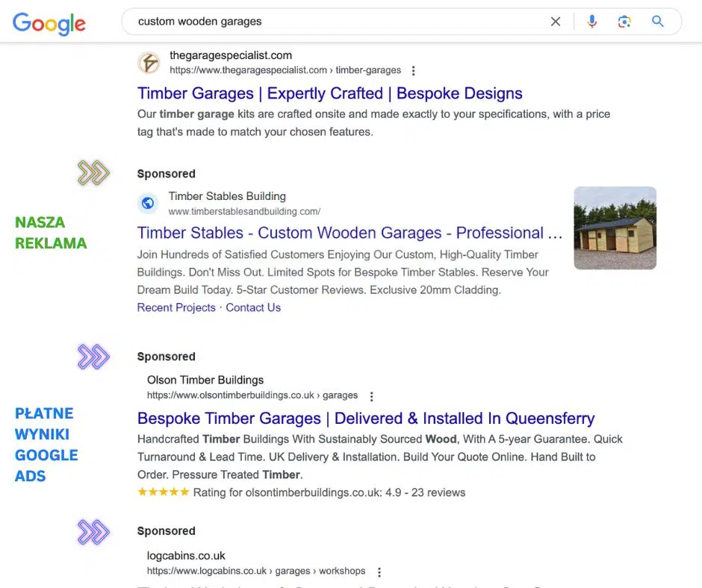Viewport: 702px width, 588px height.
Task: Click thegaragespecialist.com site favicon
Action: 149,63
